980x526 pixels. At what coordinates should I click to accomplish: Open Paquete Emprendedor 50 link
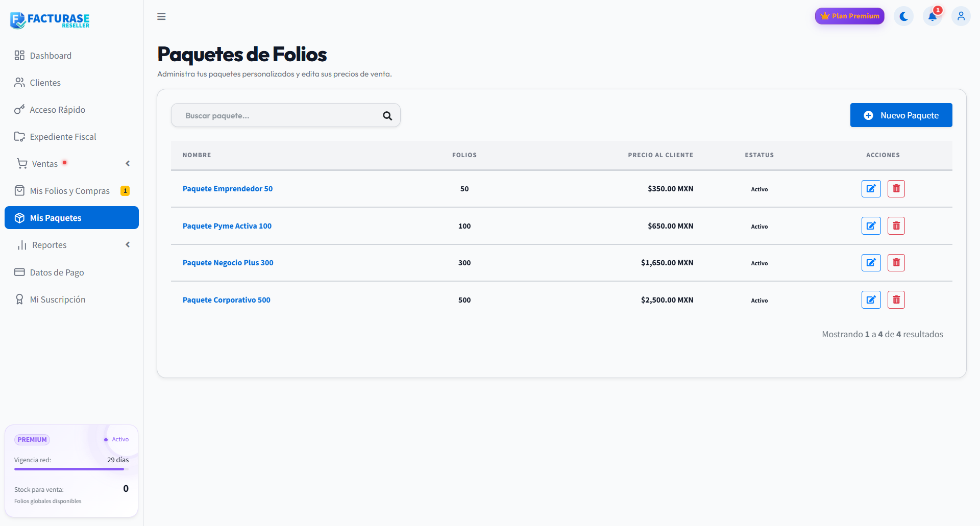pyautogui.click(x=228, y=189)
